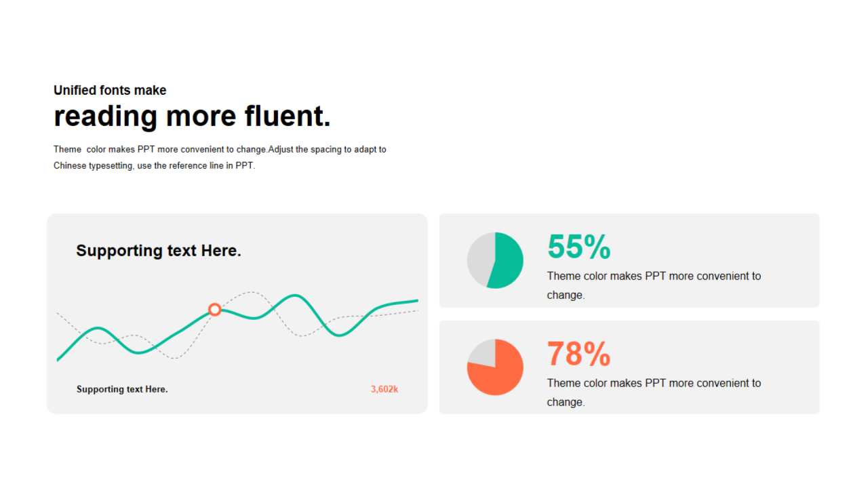Click the green 55% figure
Image resolution: width=868 pixels, height=488 pixels.
[578, 247]
